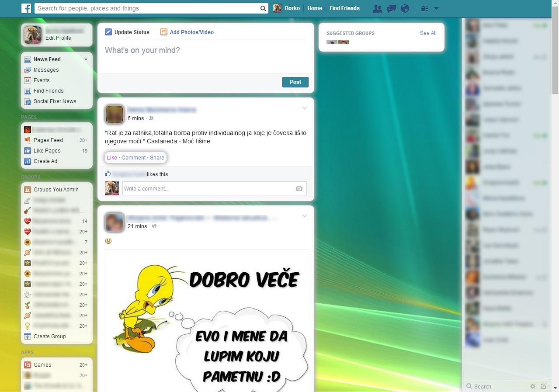
Task: Click Social Fixer News icon
Action: [x=28, y=101]
